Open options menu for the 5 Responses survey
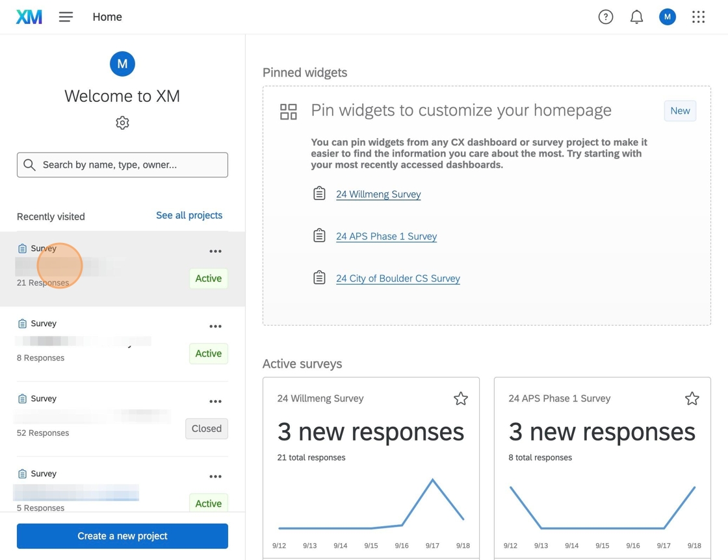728x560 pixels. pyautogui.click(x=215, y=476)
